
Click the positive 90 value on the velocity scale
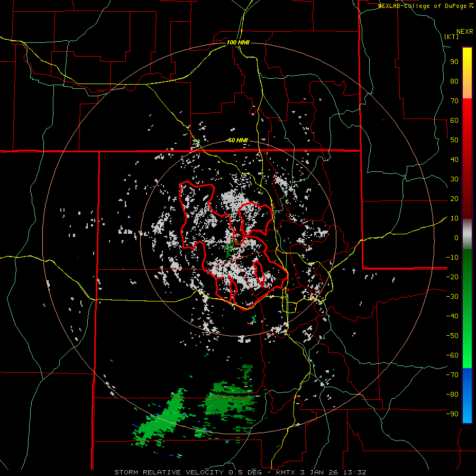coord(454,62)
